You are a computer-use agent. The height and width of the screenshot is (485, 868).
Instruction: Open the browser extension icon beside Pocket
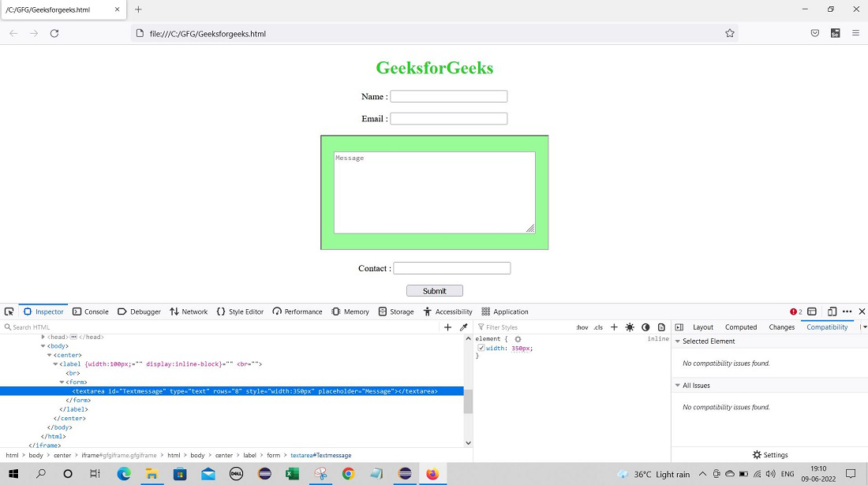tap(836, 33)
